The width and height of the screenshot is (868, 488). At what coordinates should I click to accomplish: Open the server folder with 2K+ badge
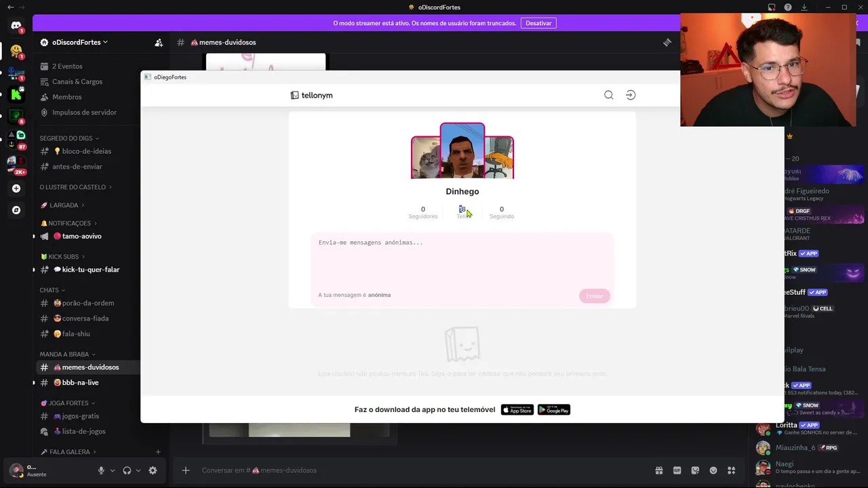click(x=16, y=165)
